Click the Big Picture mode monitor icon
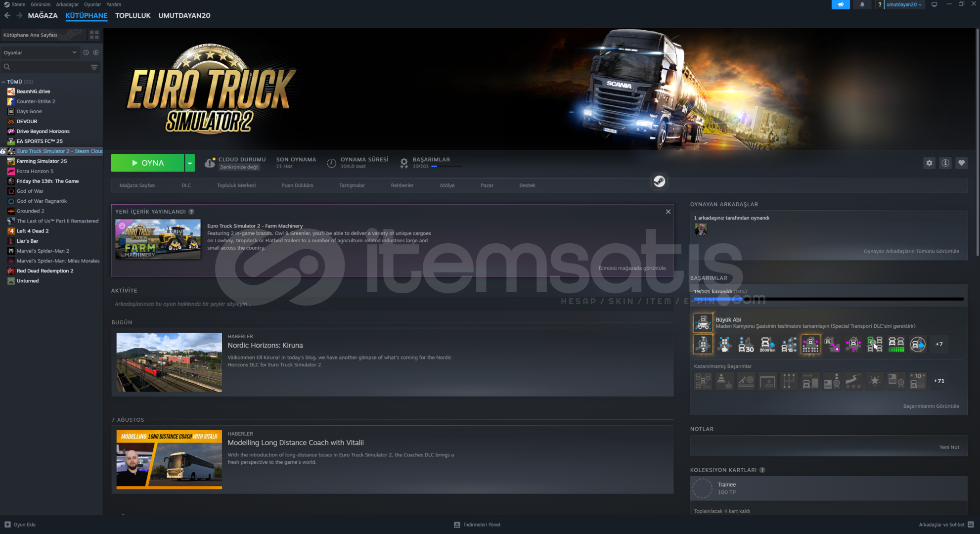This screenshot has height=534, width=980. coord(934,4)
